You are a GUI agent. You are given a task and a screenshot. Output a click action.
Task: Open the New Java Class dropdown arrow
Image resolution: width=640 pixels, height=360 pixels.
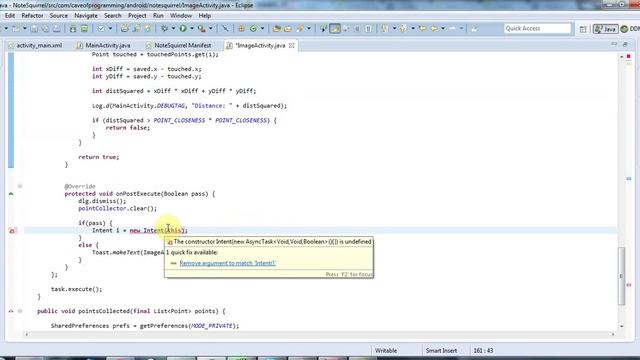point(262,29)
